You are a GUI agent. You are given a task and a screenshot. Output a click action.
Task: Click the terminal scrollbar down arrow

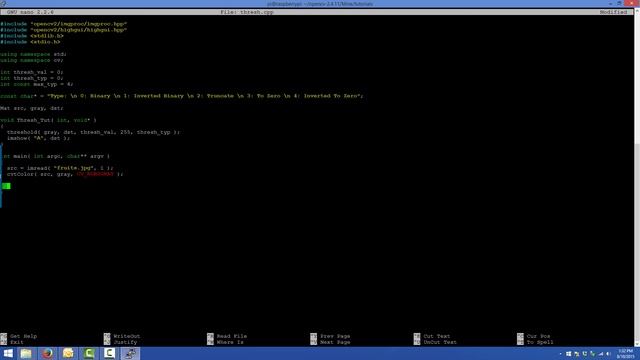(x=637, y=344)
